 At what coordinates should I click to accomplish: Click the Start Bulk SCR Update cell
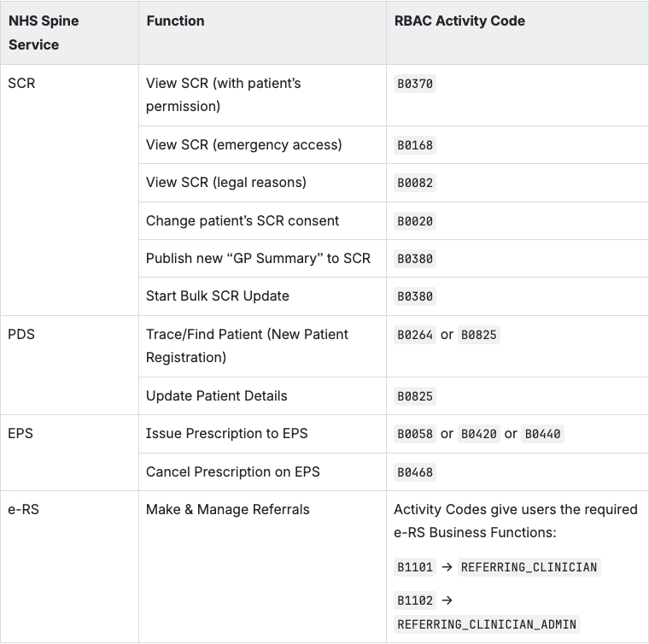pyautogui.click(x=218, y=296)
